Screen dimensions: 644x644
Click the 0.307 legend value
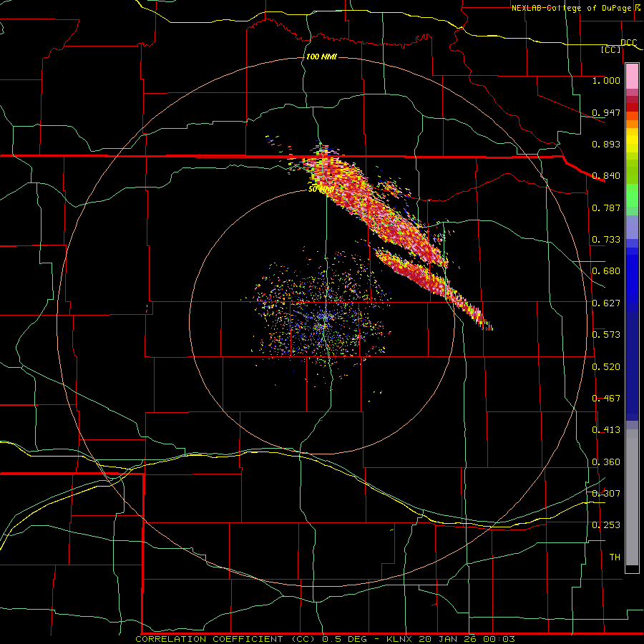point(606,493)
